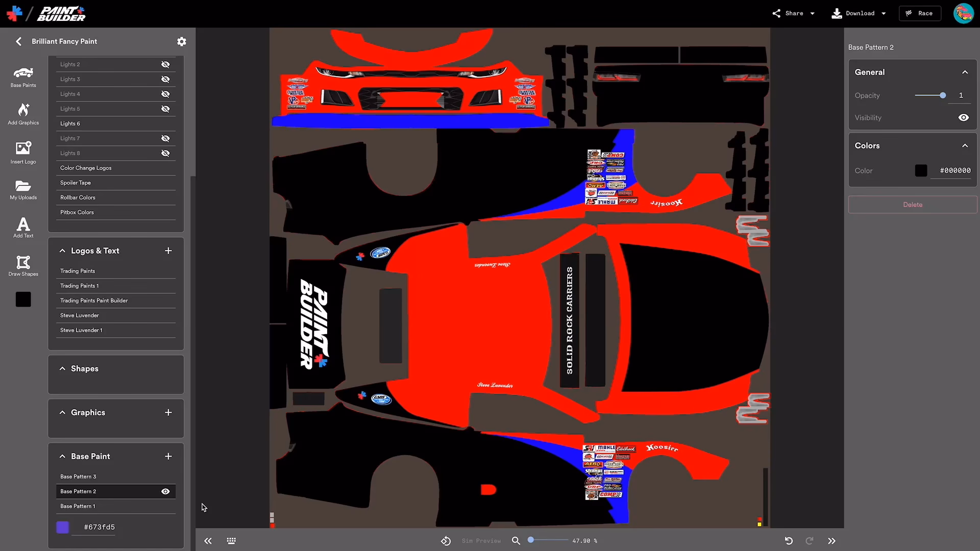Image resolution: width=980 pixels, height=551 pixels.
Task: Show the Lights 8 layer
Action: pos(165,153)
